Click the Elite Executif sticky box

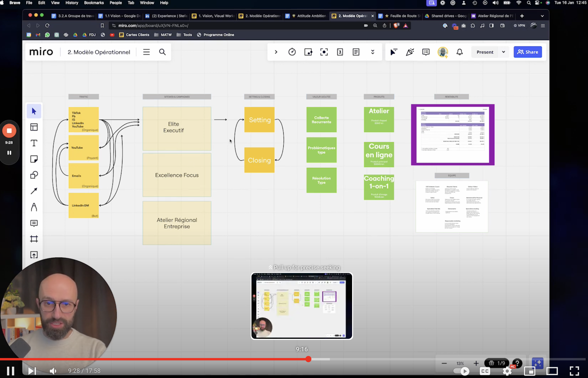point(177,129)
